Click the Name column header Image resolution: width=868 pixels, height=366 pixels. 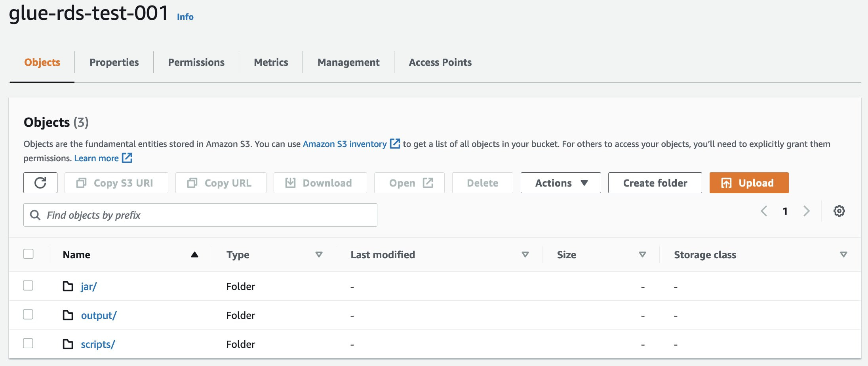click(x=76, y=255)
